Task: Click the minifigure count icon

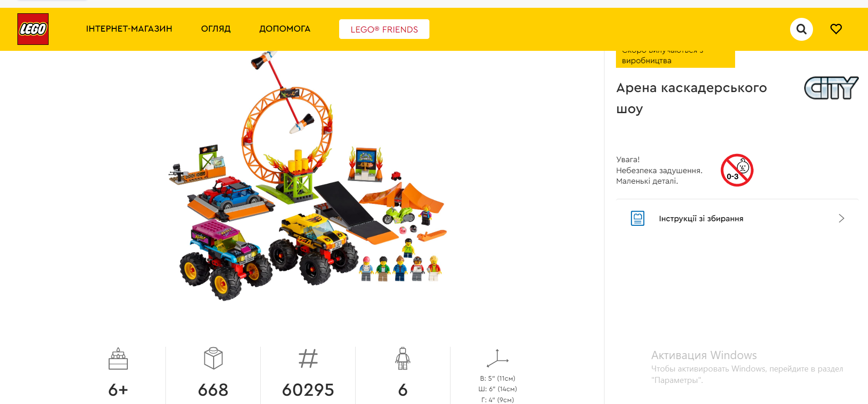Action: 403,358
